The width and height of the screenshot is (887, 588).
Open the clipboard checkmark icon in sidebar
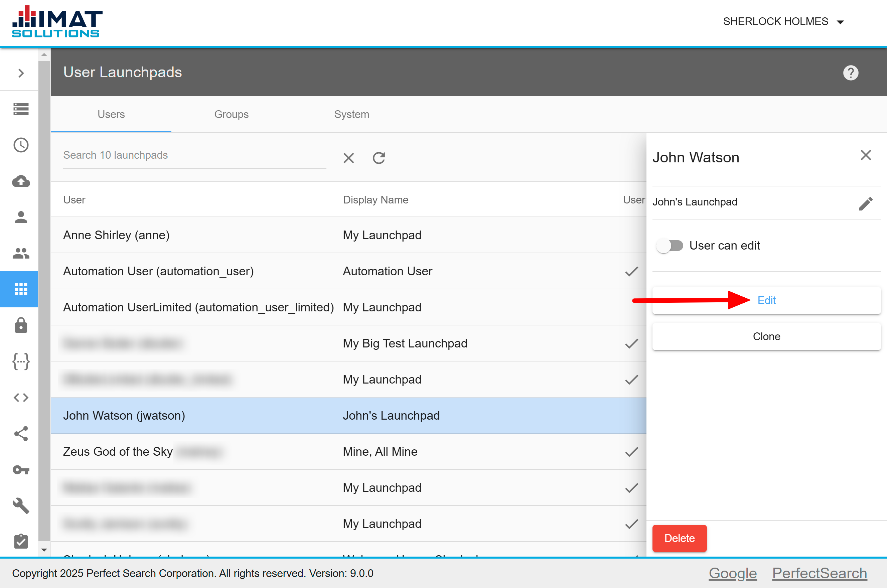(x=21, y=541)
